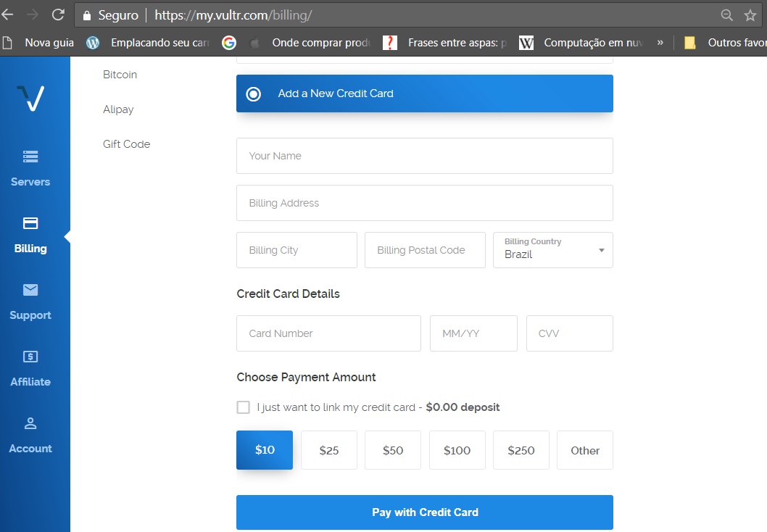The width and height of the screenshot is (767, 532).
Task: Open the Servers sidebar icon
Action: (x=30, y=157)
